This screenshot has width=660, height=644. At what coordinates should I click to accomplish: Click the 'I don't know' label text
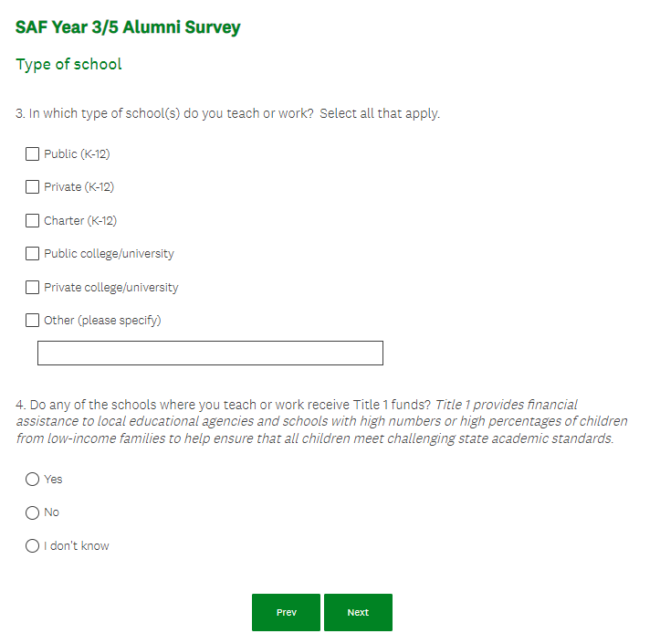pyautogui.click(x=77, y=546)
